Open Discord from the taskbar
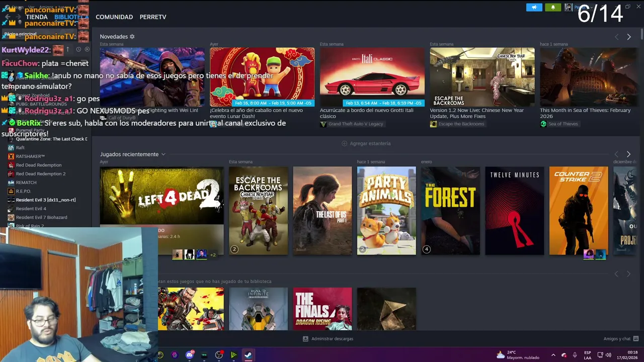Viewport: 644px width, 362px height. [x=190, y=355]
